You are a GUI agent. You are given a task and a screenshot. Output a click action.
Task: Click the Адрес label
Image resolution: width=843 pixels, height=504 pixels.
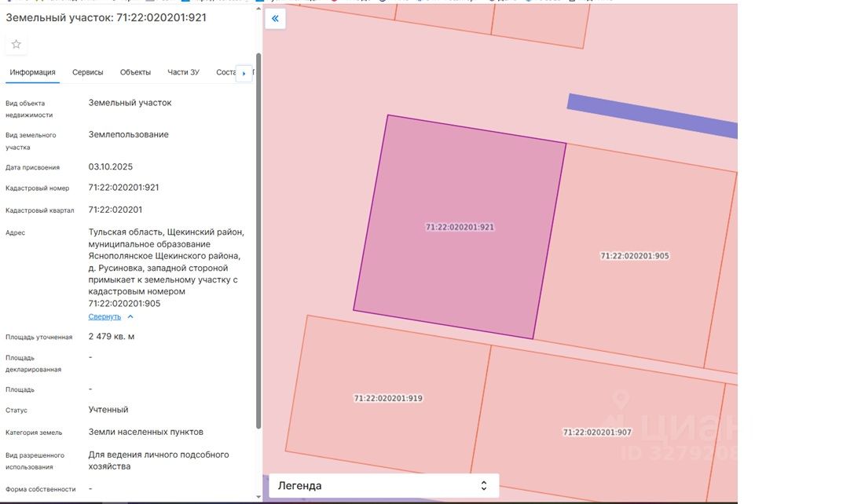point(15,232)
